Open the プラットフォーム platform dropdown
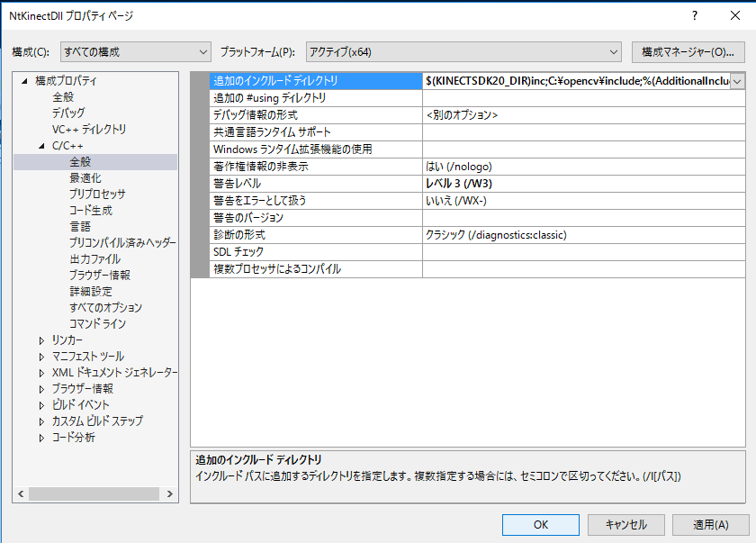The height and width of the screenshot is (543, 756). pos(463,51)
